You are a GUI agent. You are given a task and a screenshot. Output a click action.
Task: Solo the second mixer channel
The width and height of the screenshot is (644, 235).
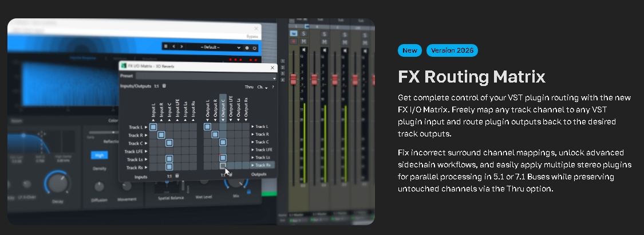click(x=324, y=34)
